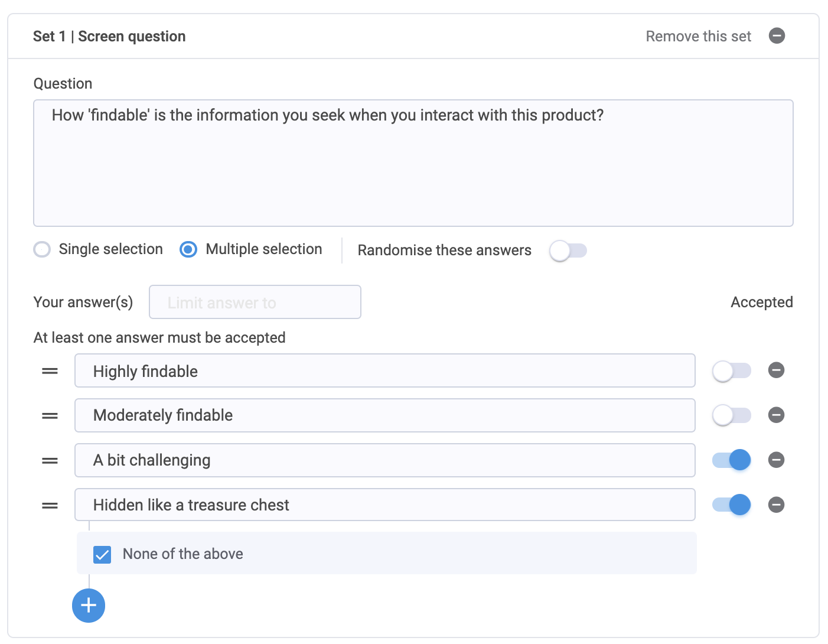
Task: Click the Limit answer to field
Action: pos(255,302)
